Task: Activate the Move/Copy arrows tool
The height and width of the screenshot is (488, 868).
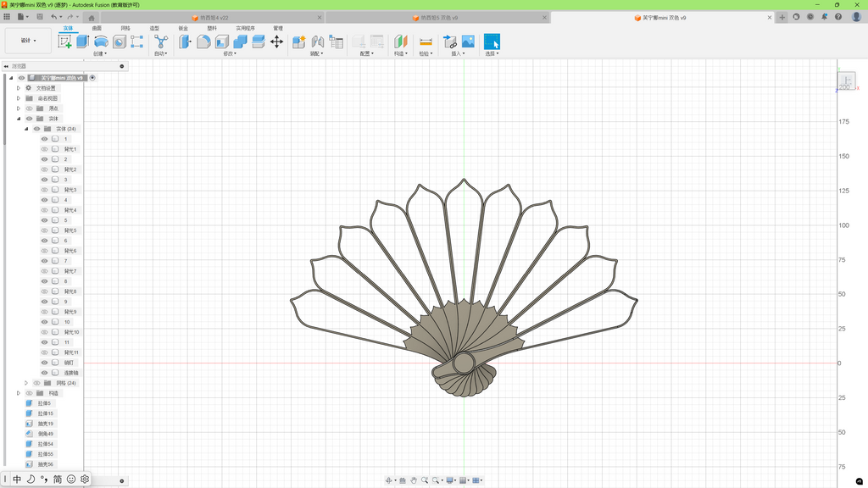Action: pyautogui.click(x=277, y=42)
